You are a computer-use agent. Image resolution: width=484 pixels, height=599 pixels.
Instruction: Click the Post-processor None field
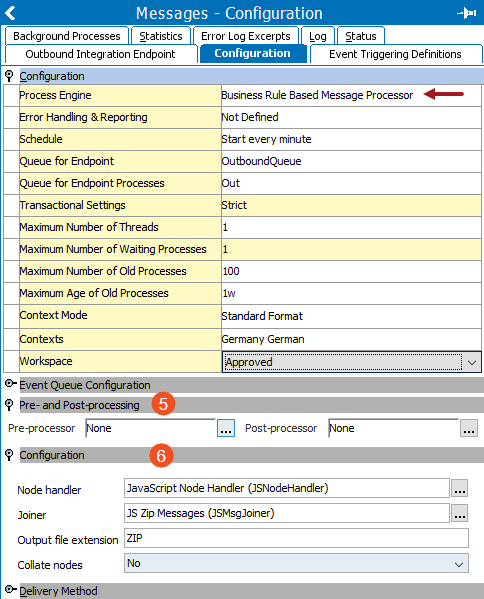tap(393, 428)
